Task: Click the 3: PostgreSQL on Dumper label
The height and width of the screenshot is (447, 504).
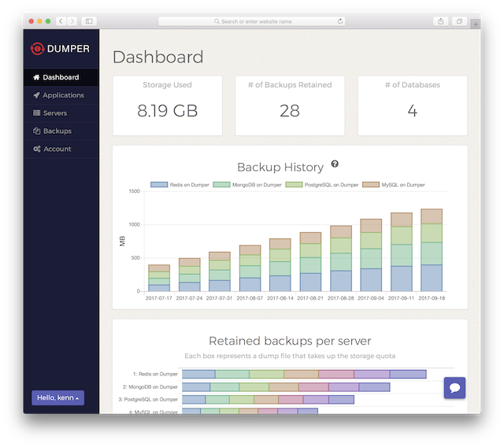Action: tap(148, 400)
